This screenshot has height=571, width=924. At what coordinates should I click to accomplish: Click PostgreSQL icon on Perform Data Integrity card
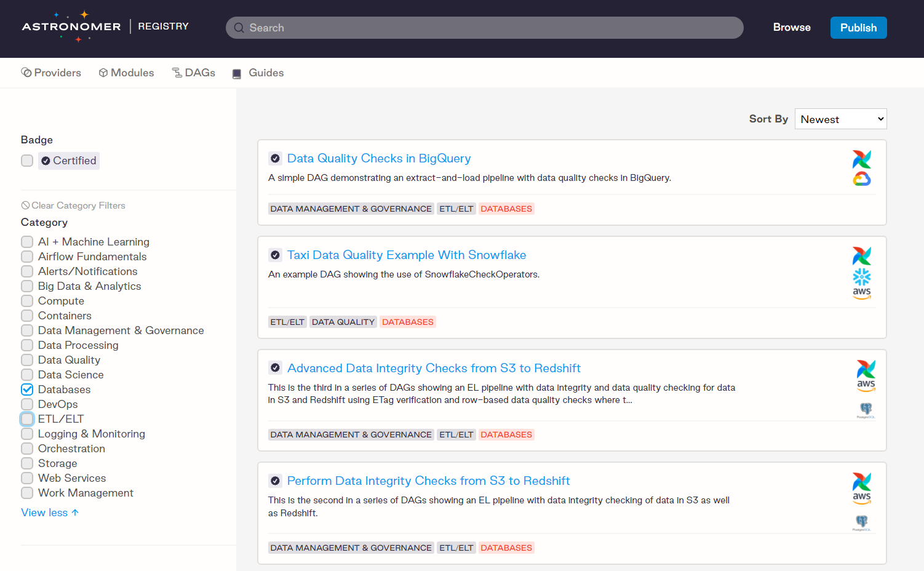(862, 523)
